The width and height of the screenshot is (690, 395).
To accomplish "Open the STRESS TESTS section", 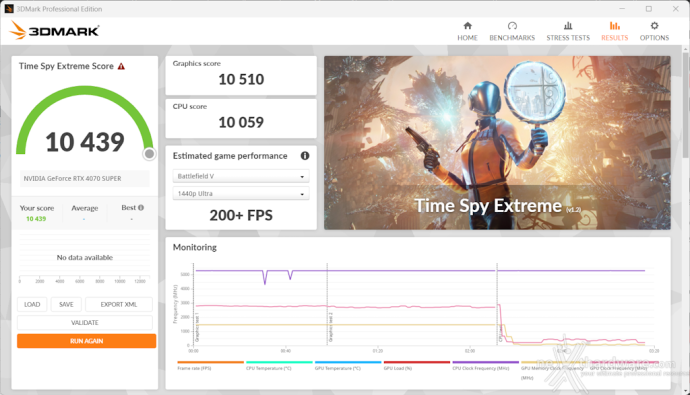I will point(568,31).
